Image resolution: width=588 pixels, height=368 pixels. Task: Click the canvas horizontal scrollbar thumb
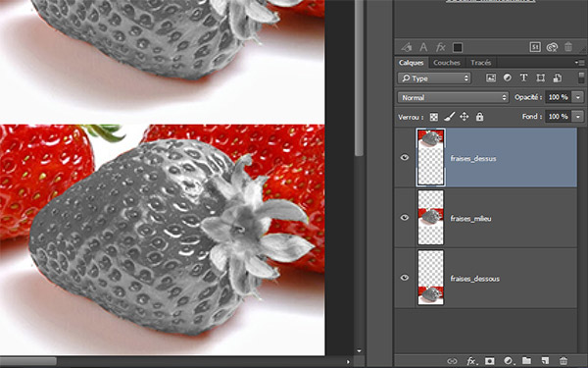pyautogui.click(x=28, y=361)
